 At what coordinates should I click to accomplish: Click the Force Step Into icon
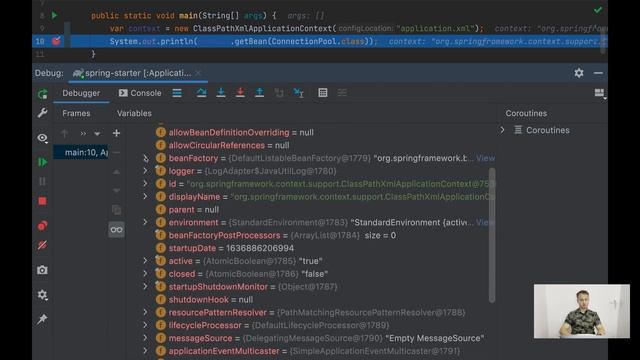(x=240, y=93)
